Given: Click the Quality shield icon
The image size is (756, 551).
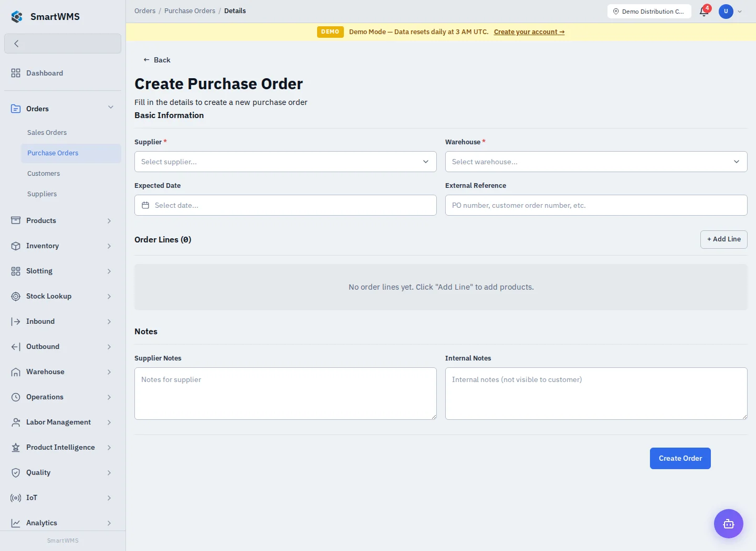Looking at the screenshot, I should click(16, 472).
